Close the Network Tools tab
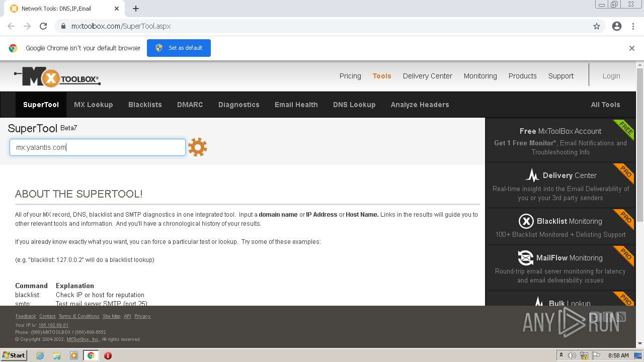This screenshot has width=644, height=362. 117,9
